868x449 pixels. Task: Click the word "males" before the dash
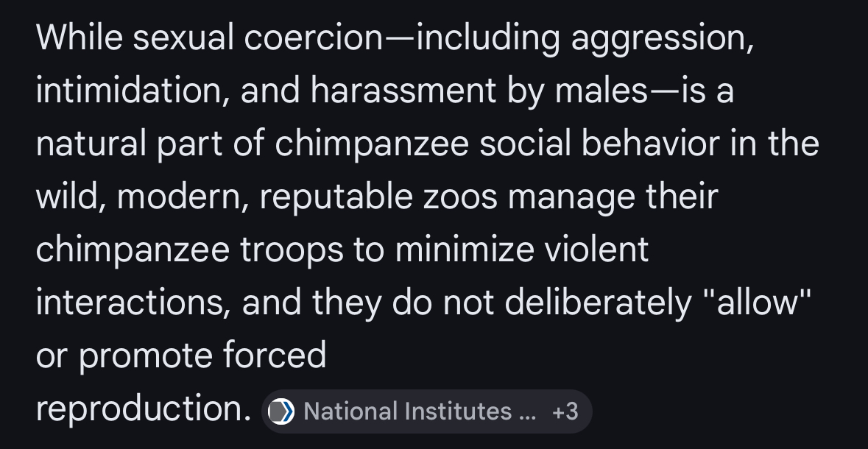tap(601, 91)
